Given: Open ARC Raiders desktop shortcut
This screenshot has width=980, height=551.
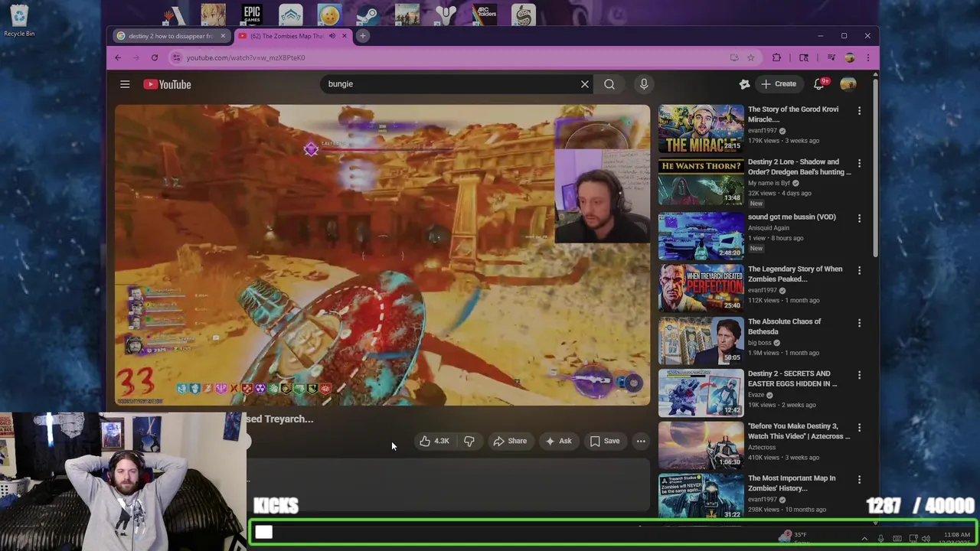Looking at the screenshot, I should (485, 14).
